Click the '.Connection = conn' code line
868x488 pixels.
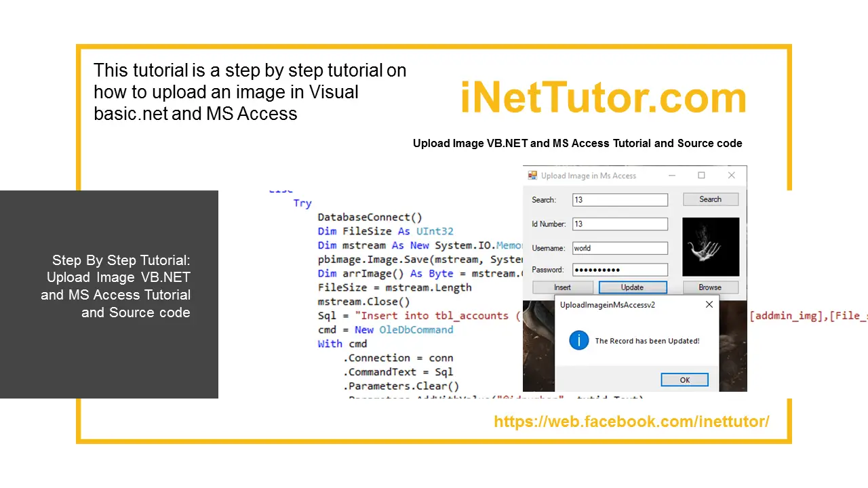[x=397, y=358]
